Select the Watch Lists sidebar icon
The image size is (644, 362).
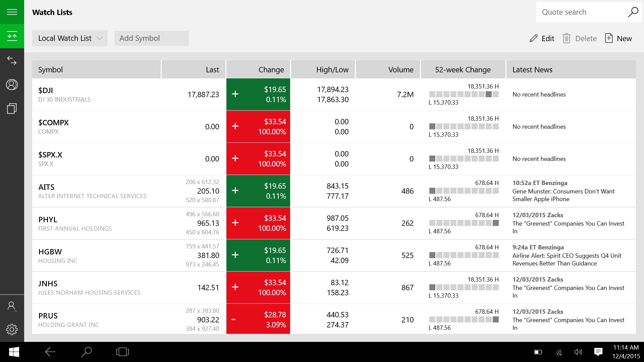pos(12,36)
